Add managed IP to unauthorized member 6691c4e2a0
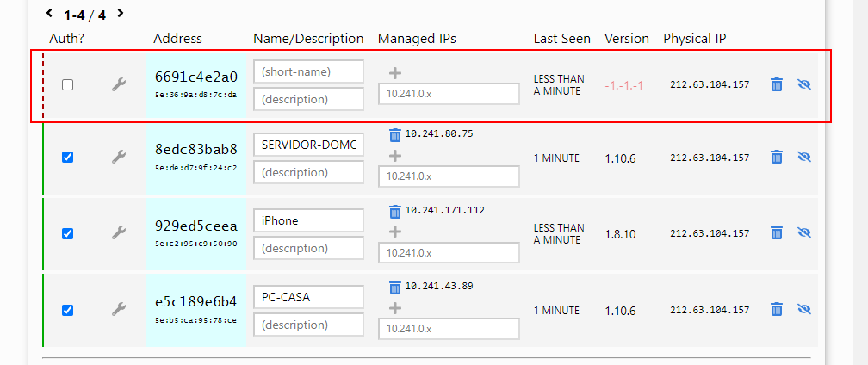 (x=395, y=73)
